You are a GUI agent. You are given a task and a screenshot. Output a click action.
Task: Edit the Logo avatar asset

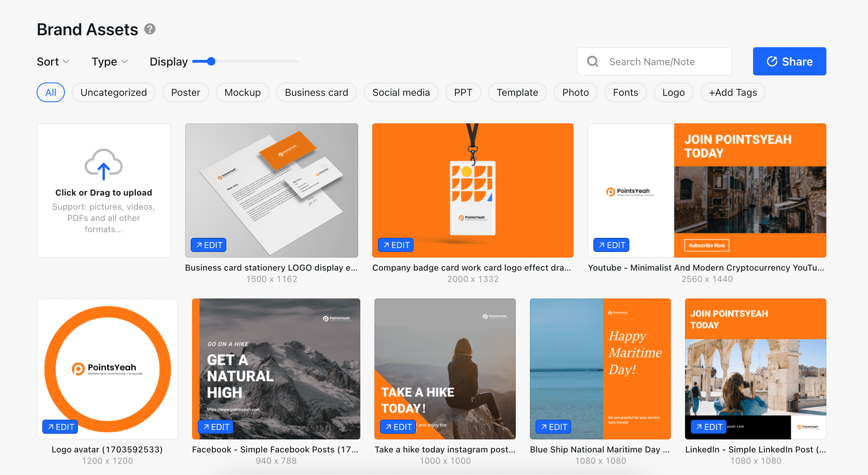(x=60, y=427)
